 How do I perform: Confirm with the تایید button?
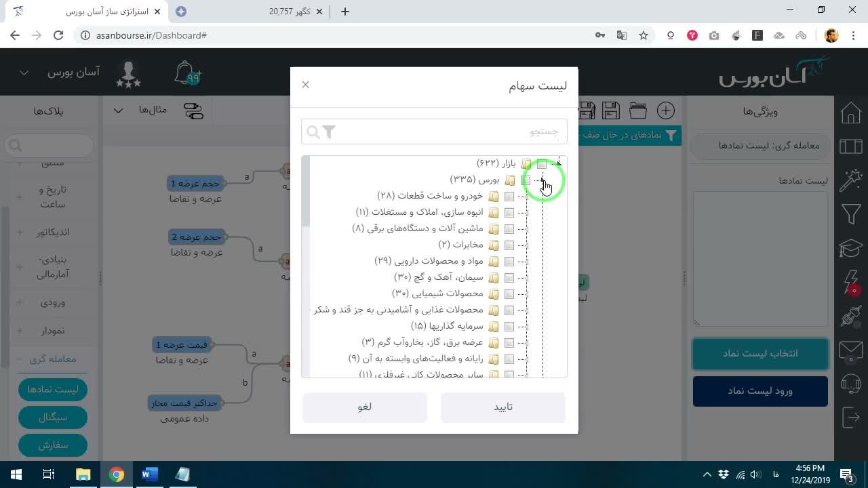tap(503, 407)
